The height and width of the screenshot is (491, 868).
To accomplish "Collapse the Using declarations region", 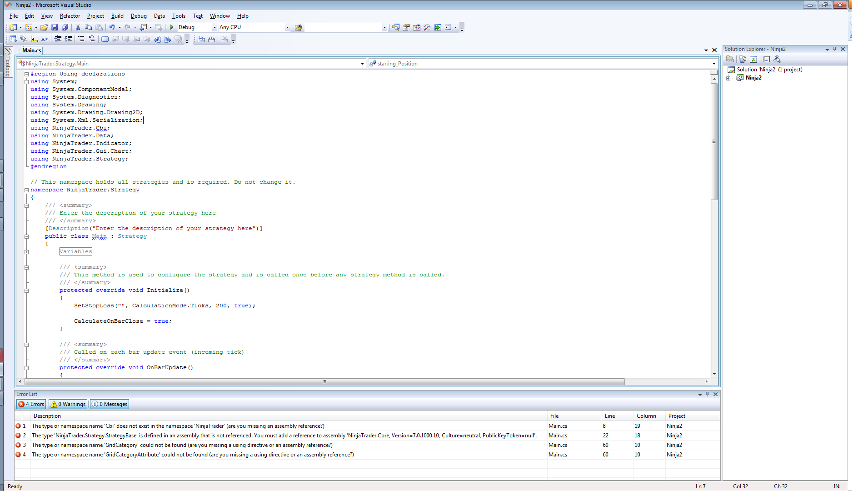I will pos(27,74).
